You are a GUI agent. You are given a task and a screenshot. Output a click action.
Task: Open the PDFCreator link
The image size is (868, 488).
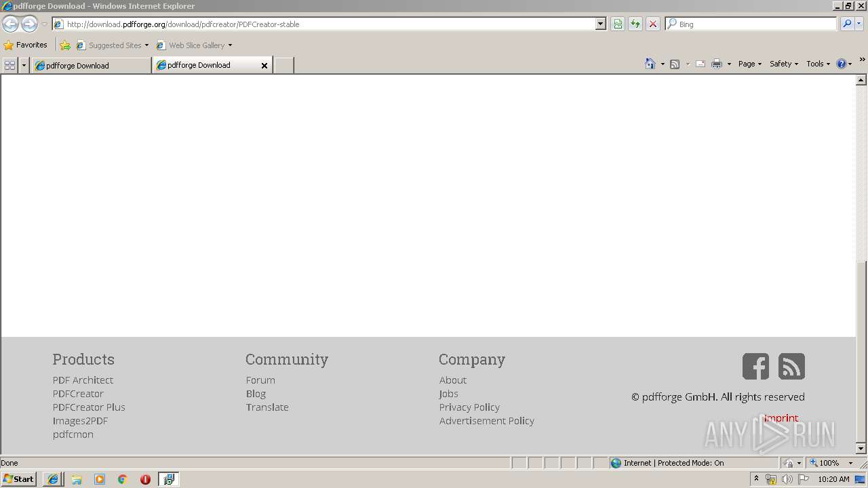78,394
